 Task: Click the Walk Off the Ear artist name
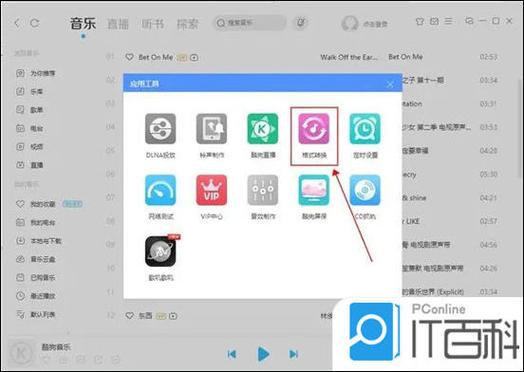pos(349,57)
